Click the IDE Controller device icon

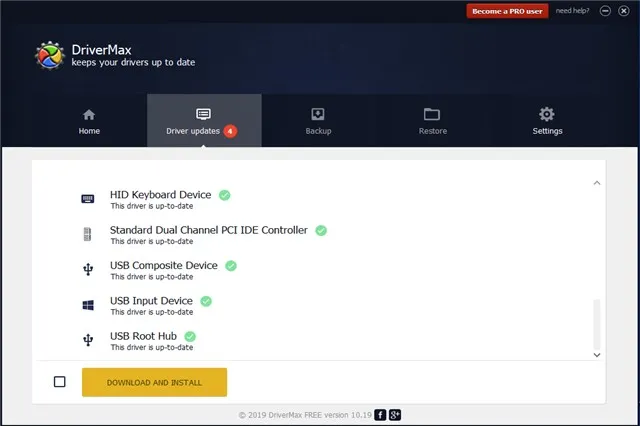tap(87, 234)
